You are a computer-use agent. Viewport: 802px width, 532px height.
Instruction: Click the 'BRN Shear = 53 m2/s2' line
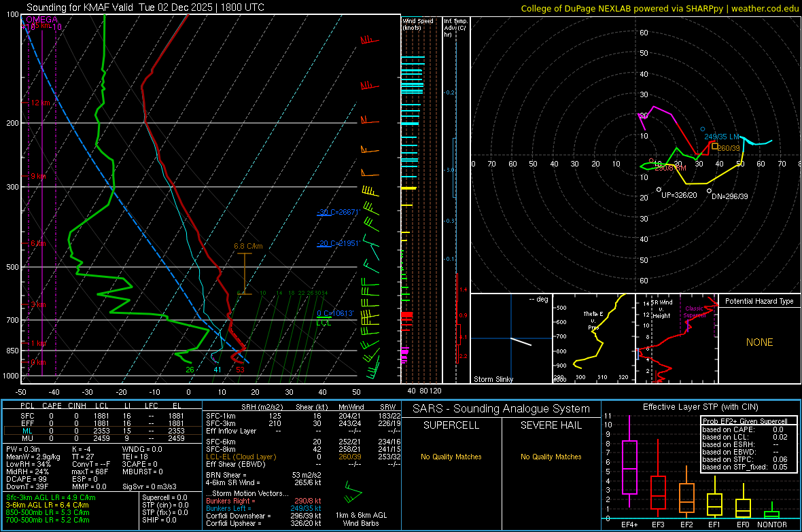pyautogui.click(x=264, y=475)
